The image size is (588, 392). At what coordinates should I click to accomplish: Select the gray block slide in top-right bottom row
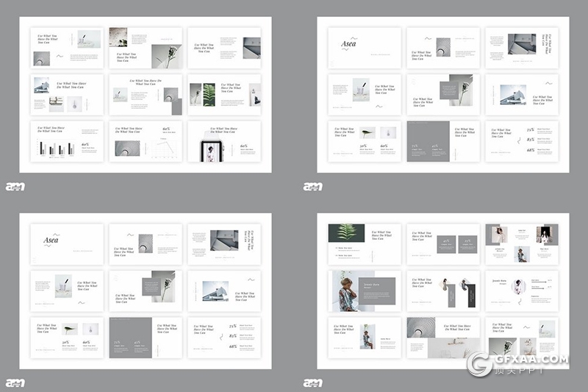tap(442, 141)
